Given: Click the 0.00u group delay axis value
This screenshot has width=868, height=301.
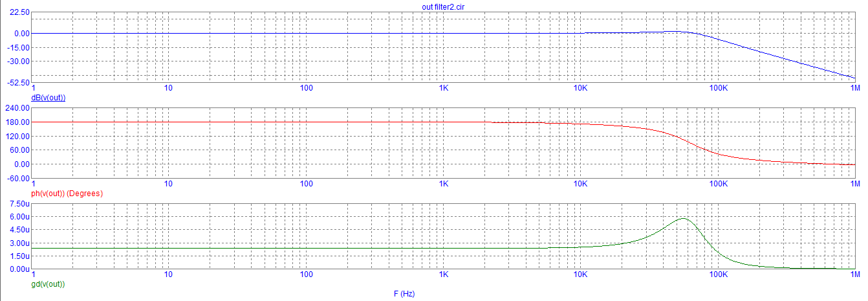Looking at the screenshot, I should click(19, 269).
